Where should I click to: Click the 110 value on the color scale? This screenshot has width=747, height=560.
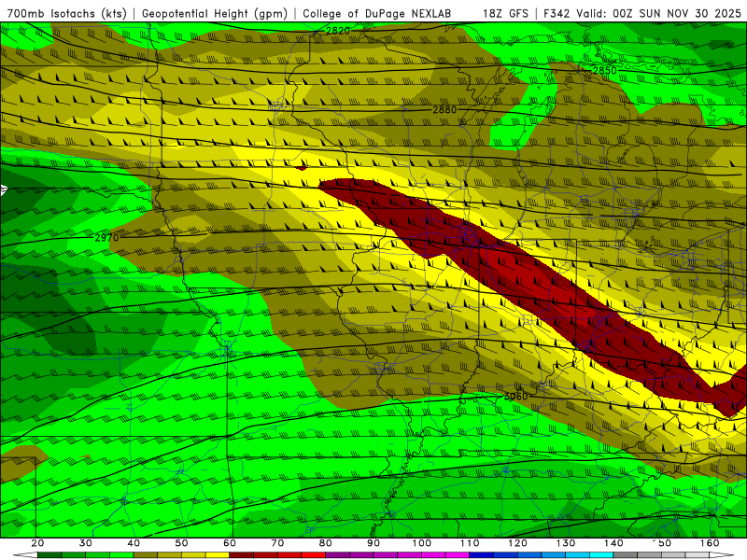(x=470, y=543)
